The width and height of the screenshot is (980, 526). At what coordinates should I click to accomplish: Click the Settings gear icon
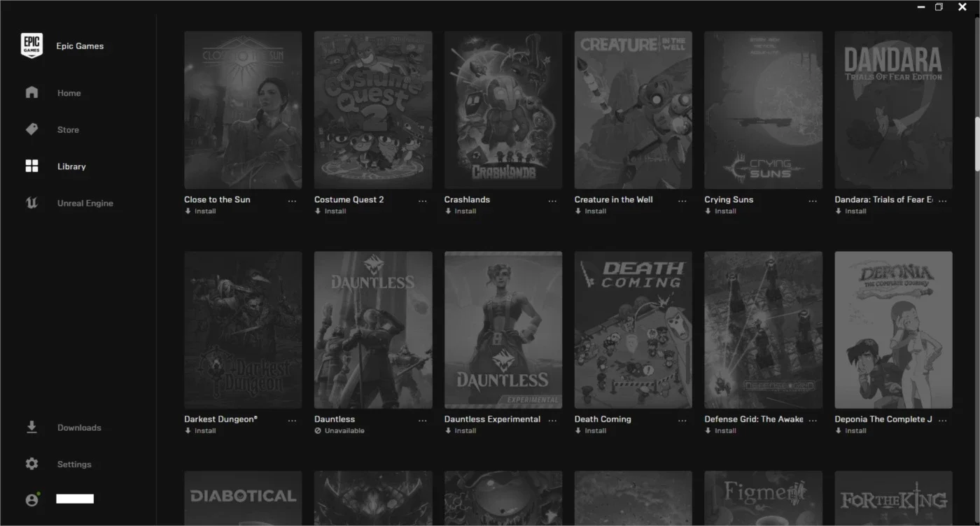(x=31, y=464)
